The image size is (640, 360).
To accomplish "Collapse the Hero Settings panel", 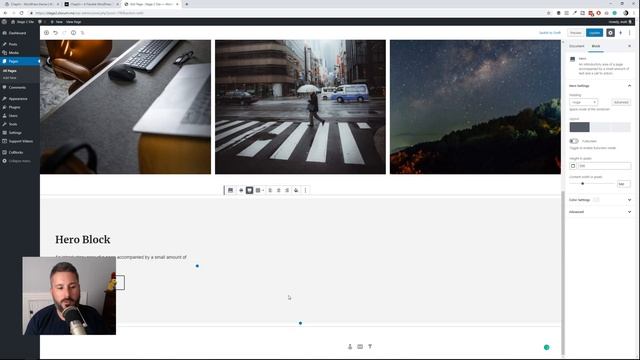I will [600, 86].
